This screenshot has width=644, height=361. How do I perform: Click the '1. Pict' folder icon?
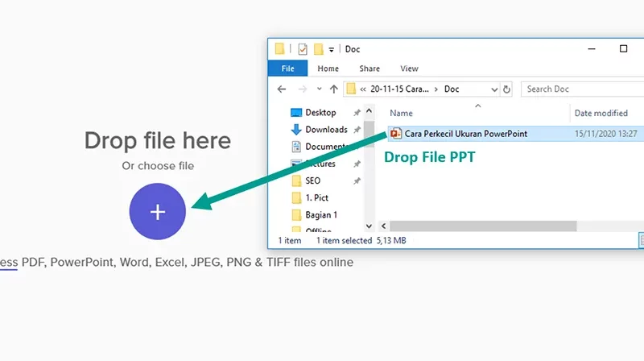pyautogui.click(x=296, y=197)
